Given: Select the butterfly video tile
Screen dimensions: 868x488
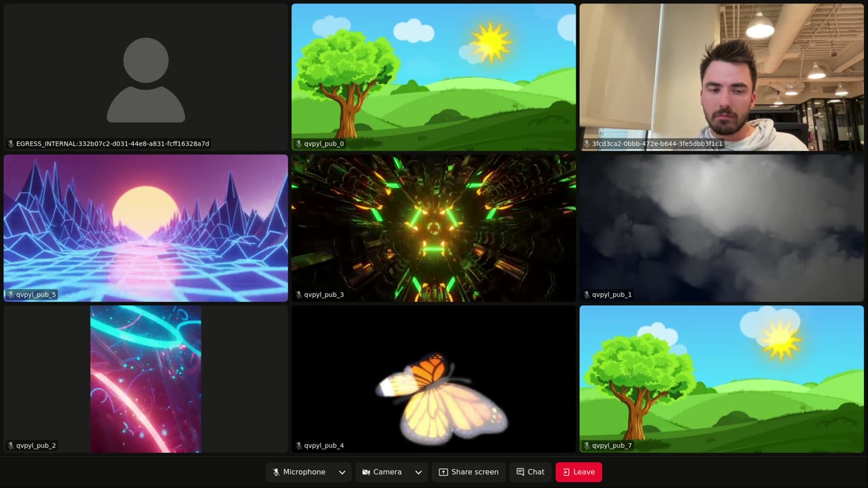Looking at the screenshot, I should click(x=434, y=379).
